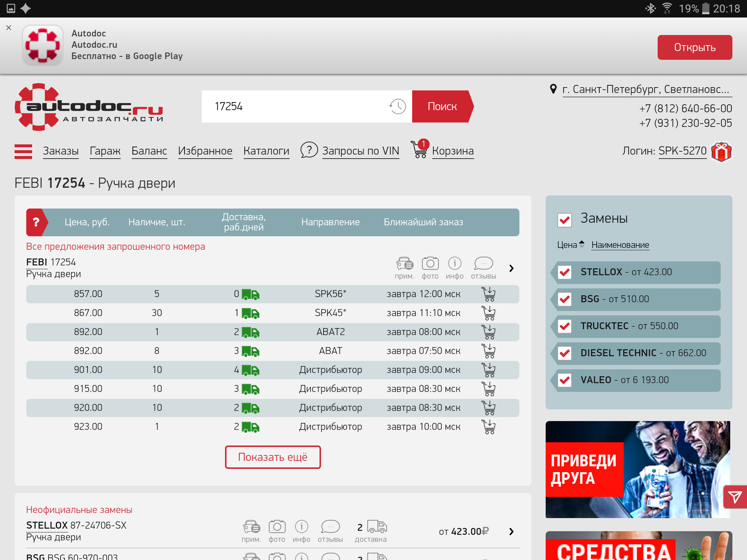Uncheck DIESEL TECHNIC replacement filter
Screen dimensions: 747x560
pos(565,353)
